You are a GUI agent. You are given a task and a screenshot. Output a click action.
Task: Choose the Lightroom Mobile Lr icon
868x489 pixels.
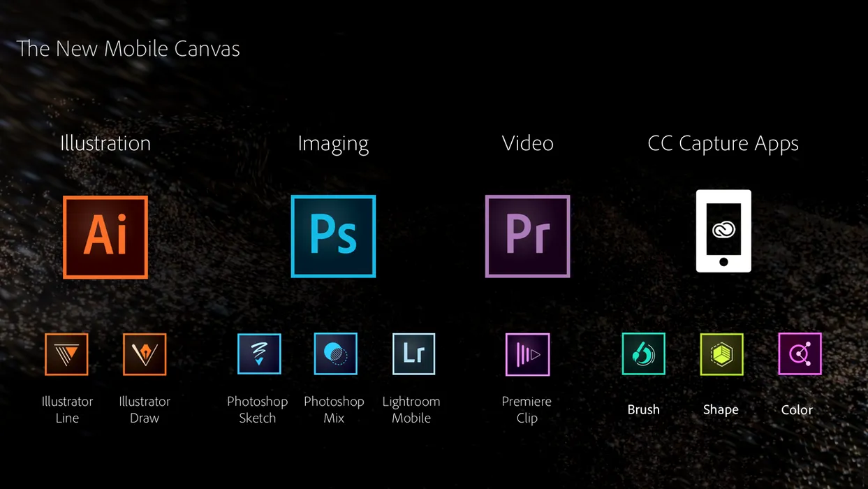[413, 354]
